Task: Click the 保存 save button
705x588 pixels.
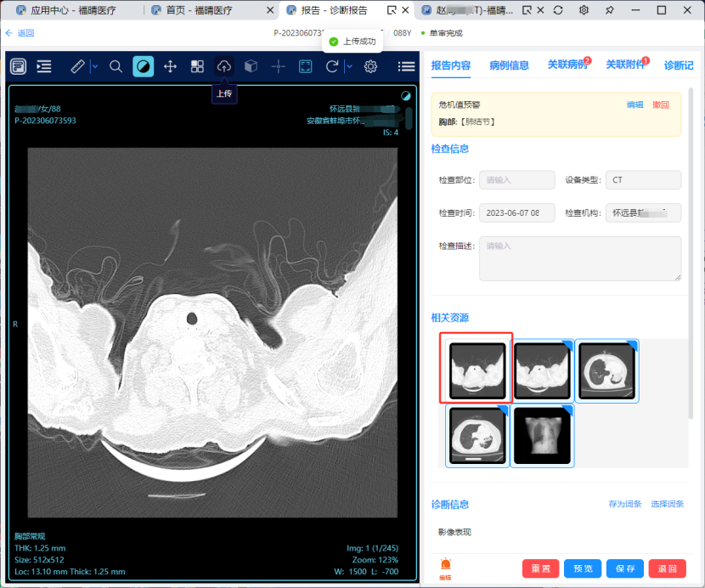Action: [x=625, y=568]
